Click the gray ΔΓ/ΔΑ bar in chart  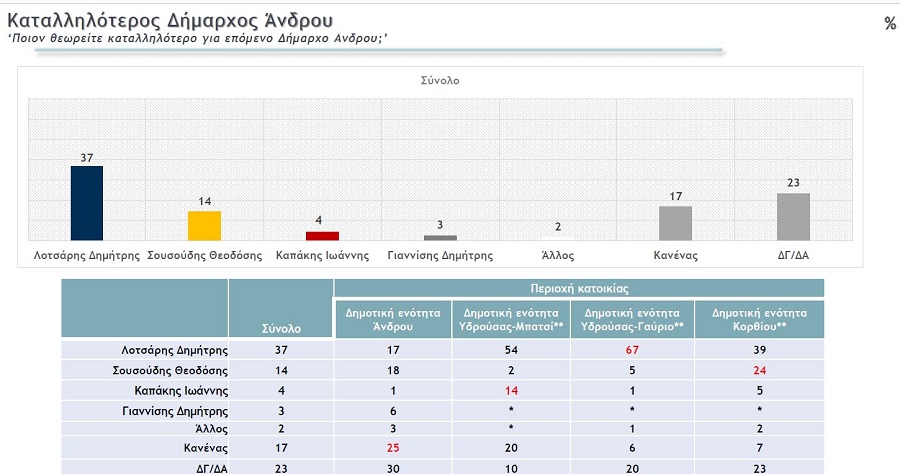793,216
